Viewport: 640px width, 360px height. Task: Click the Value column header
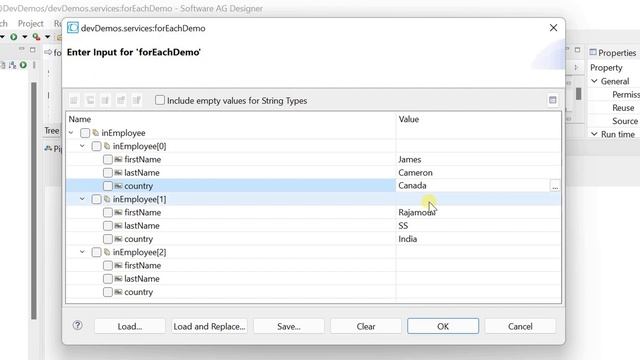tap(478, 119)
